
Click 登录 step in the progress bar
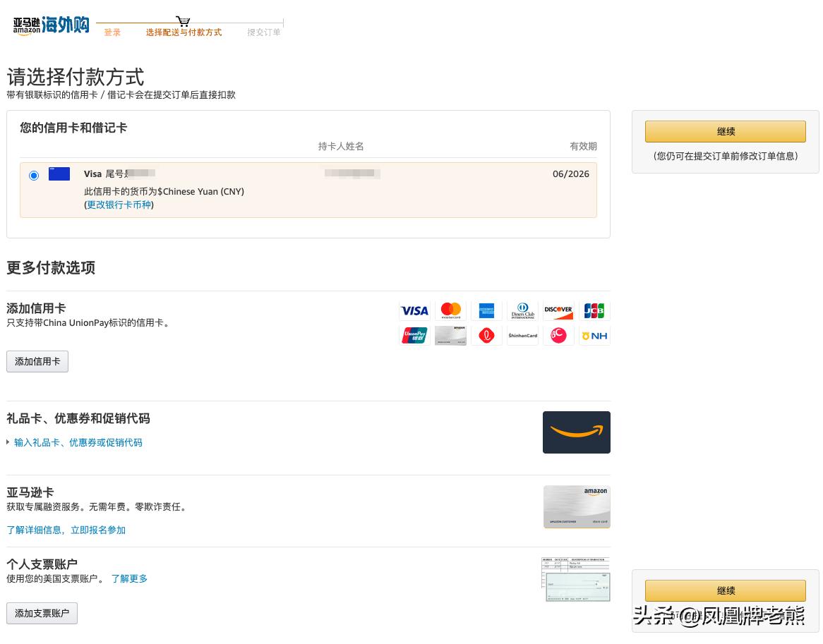tap(112, 32)
